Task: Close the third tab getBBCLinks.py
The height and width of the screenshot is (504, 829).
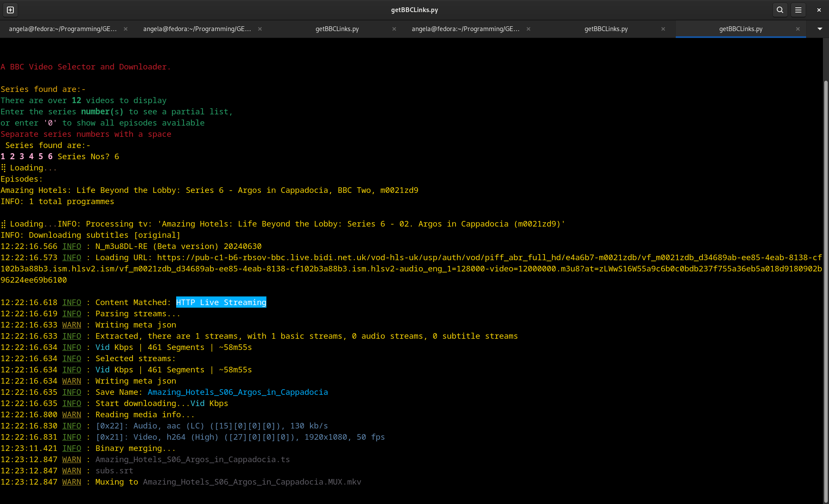Action: tap(394, 29)
